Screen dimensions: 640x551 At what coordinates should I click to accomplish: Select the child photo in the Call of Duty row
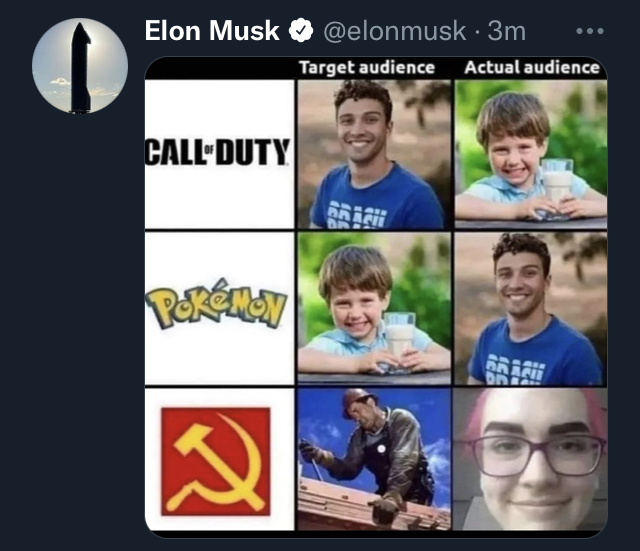coord(531,154)
